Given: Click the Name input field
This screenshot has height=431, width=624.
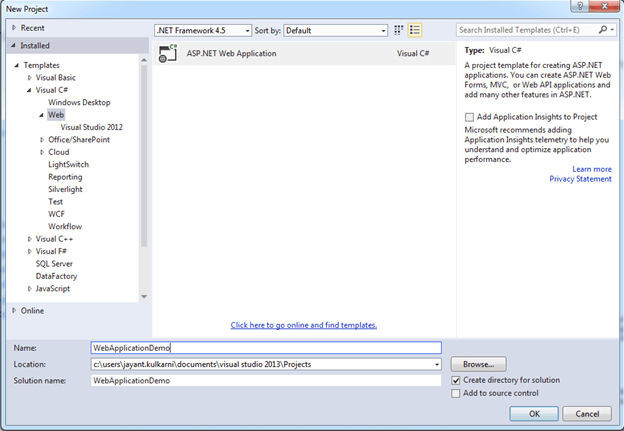Looking at the screenshot, I should pos(266,348).
